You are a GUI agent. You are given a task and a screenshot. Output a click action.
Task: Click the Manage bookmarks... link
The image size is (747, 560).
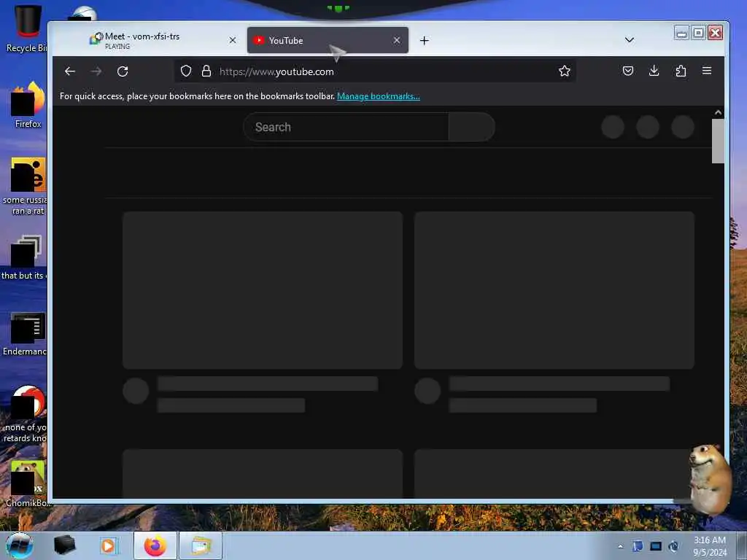click(379, 96)
